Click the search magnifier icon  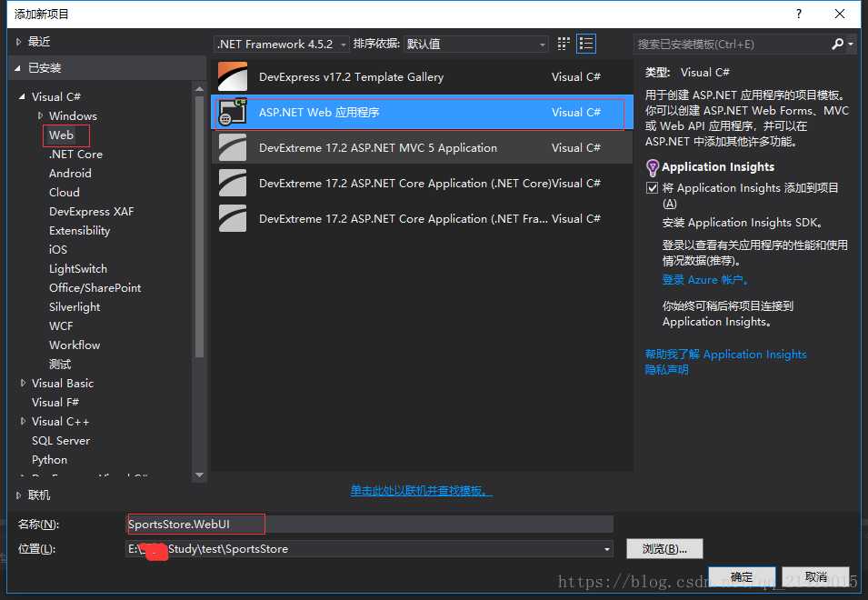(838, 44)
